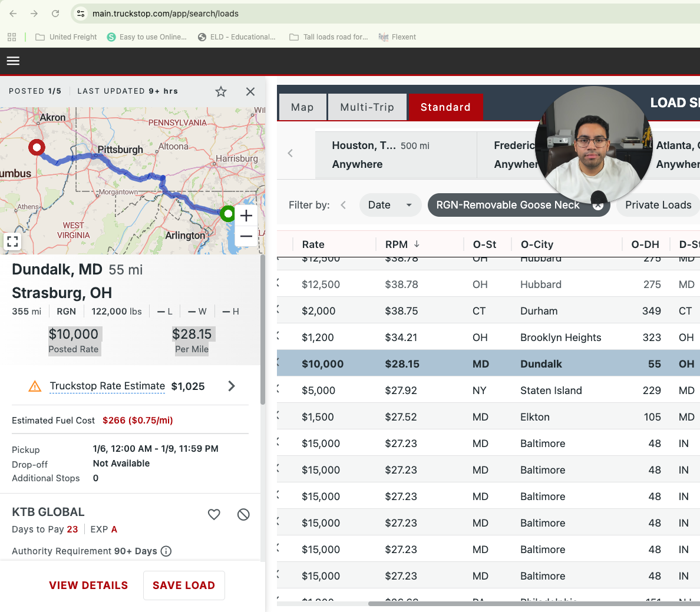
Task: Click the horizontal scrollbar below the table
Action: (530, 604)
